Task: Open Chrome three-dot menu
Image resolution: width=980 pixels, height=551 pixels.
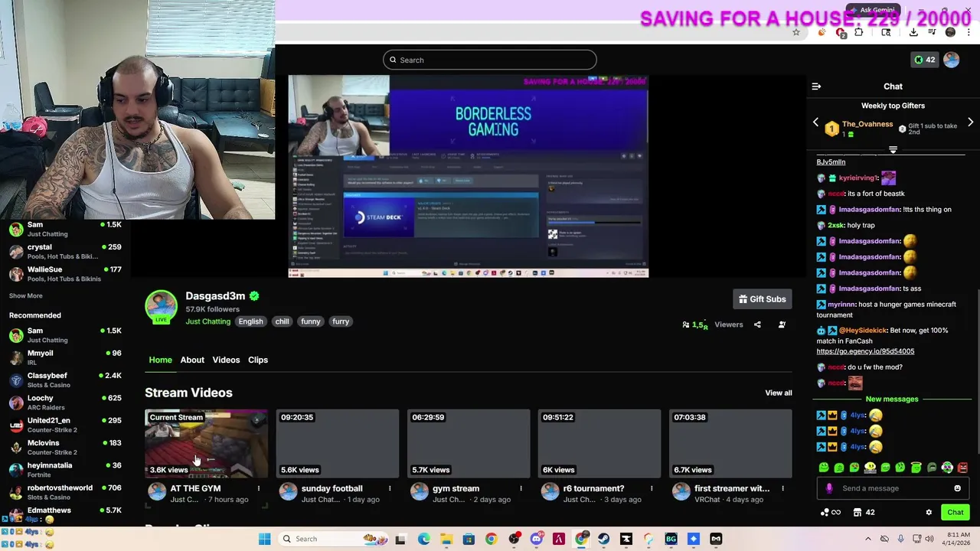Action: (x=969, y=32)
